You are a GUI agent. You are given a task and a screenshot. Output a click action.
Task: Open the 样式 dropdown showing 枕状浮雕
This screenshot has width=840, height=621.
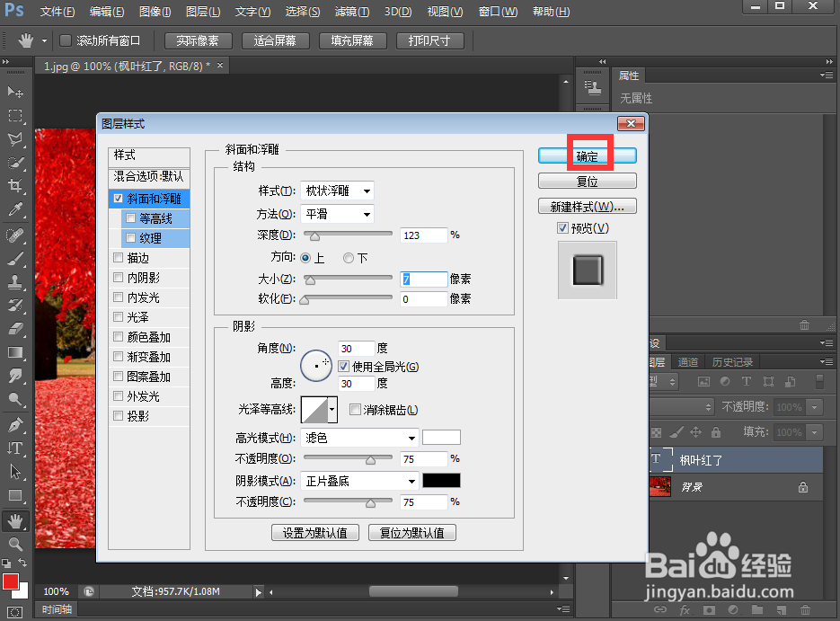[337, 190]
